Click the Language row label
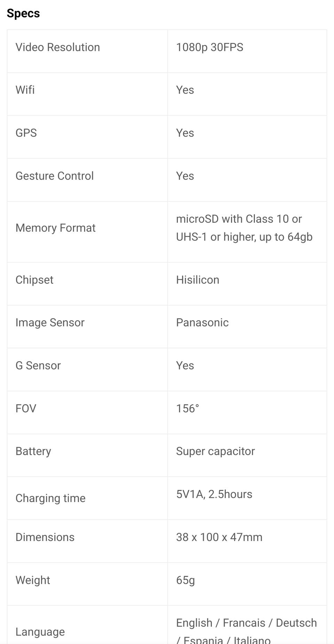Image resolution: width=334 pixels, height=644 pixels. pos(40,632)
